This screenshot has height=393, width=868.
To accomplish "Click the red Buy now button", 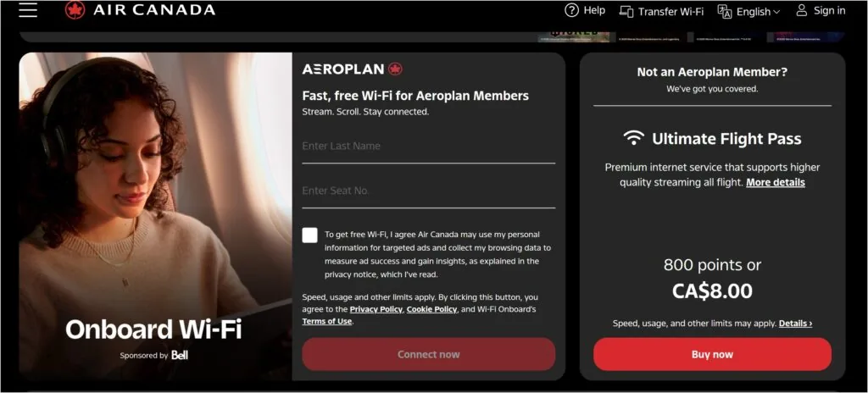I will [712, 354].
